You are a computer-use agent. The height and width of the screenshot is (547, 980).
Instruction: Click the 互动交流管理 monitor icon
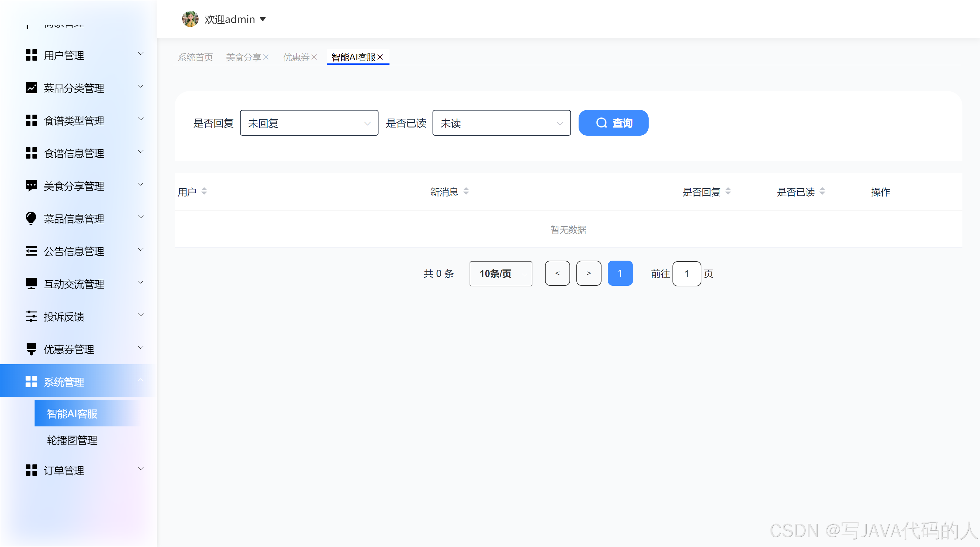pyautogui.click(x=31, y=284)
